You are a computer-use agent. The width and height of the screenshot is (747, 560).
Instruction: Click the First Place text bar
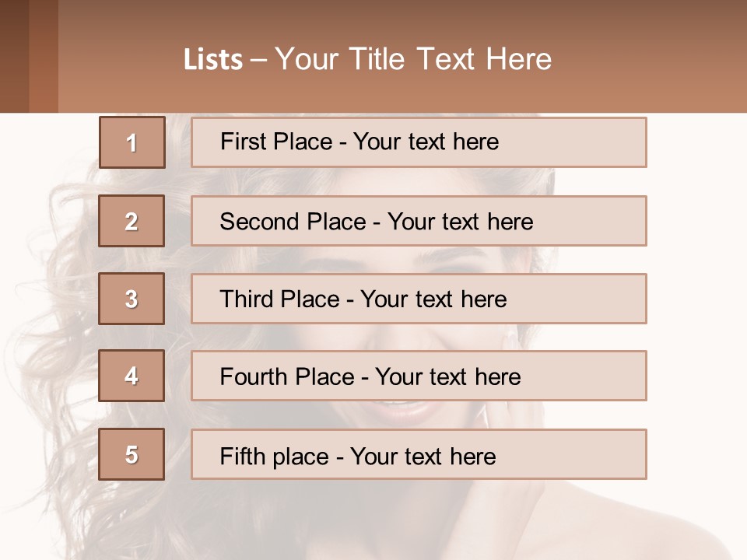(x=419, y=142)
